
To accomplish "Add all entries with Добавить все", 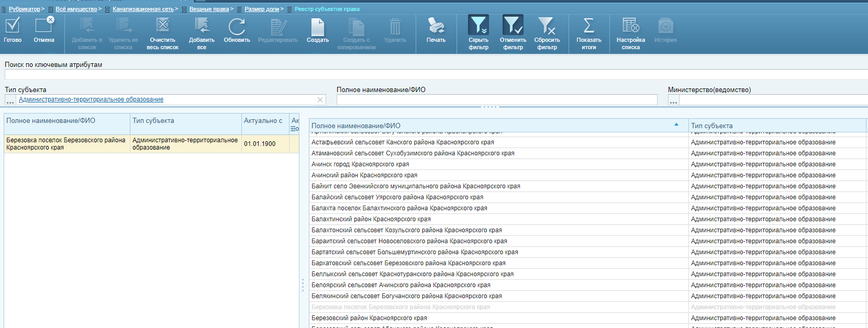I will click(x=202, y=33).
